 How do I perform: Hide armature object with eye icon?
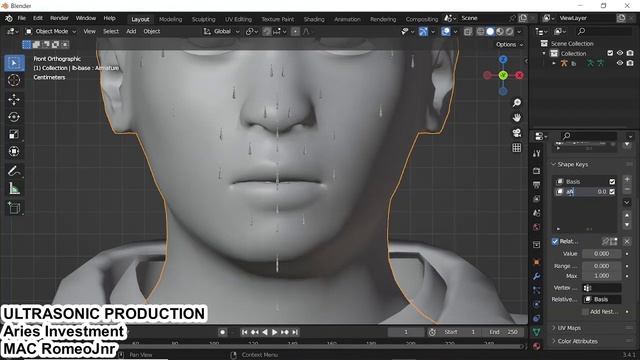click(620, 63)
